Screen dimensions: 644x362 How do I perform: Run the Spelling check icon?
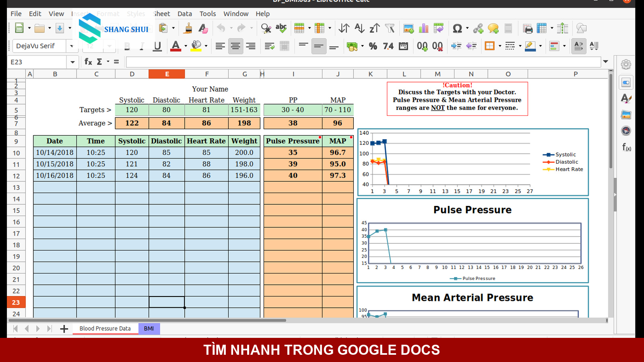281,28
